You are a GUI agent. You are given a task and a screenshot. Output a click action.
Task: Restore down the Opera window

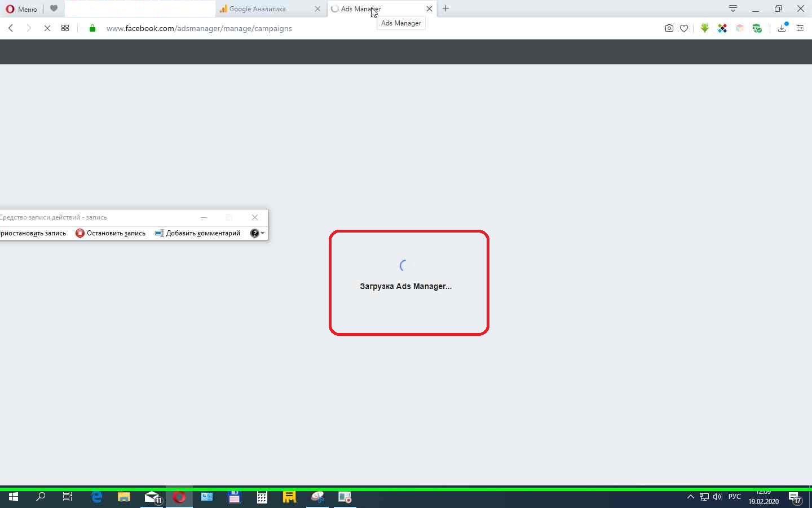coord(778,8)
